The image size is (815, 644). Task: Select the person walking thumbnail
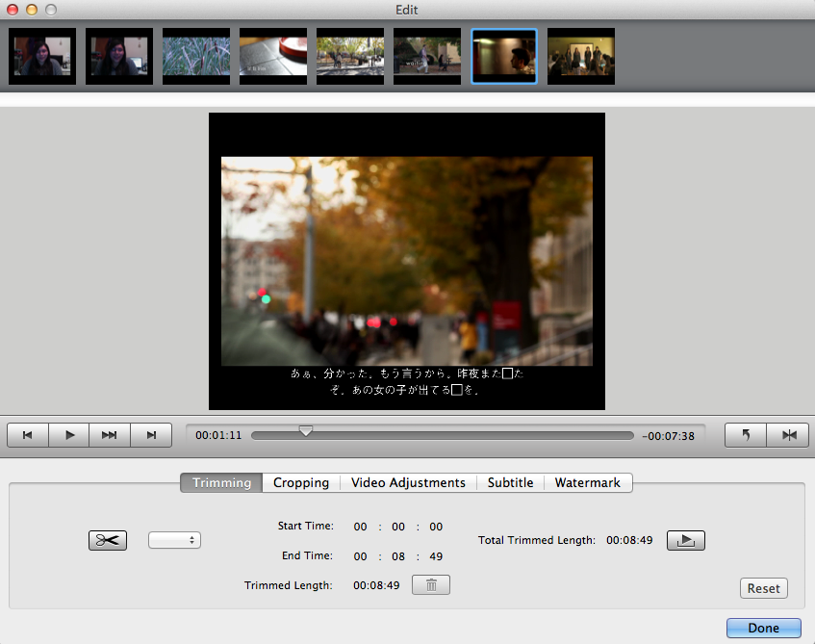(426, 56)
